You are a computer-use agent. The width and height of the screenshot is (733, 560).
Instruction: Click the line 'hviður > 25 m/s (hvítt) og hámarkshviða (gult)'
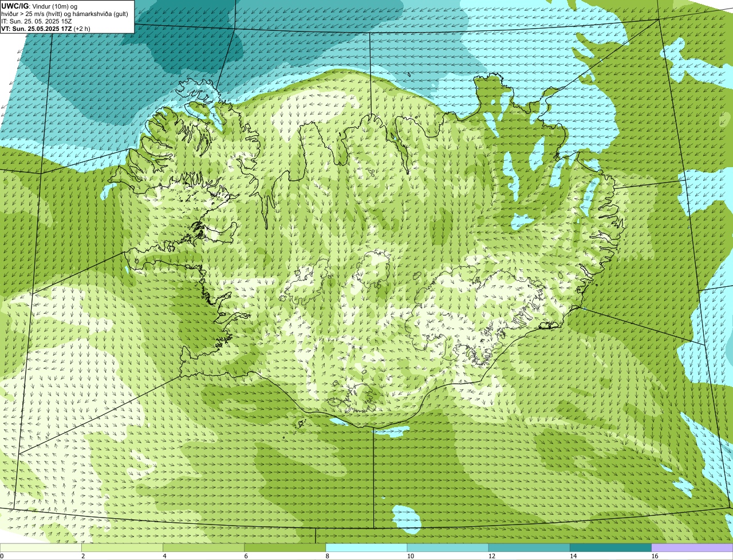coord(65,13)
